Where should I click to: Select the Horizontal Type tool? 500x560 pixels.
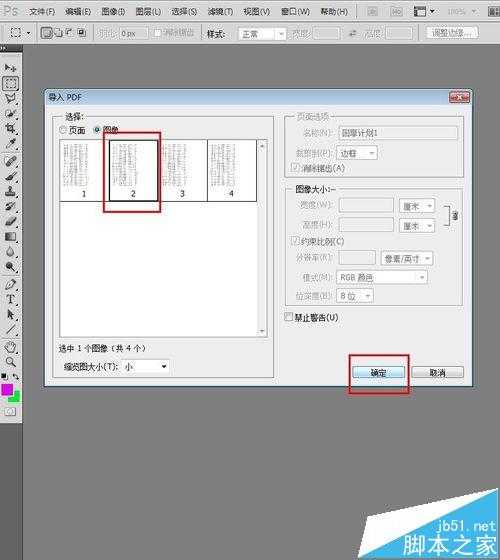(10, 299)
